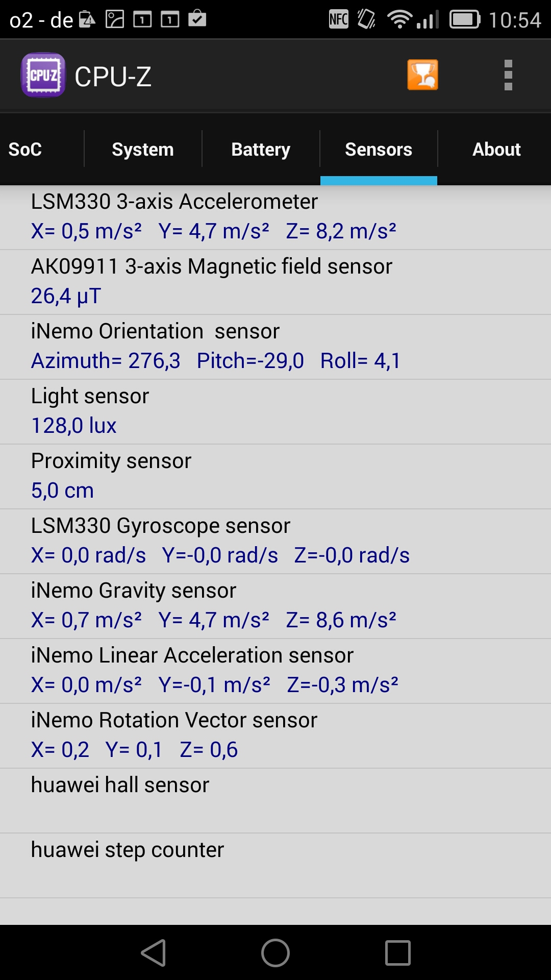
Task: Go to the About tab
Action: [496, 150]
